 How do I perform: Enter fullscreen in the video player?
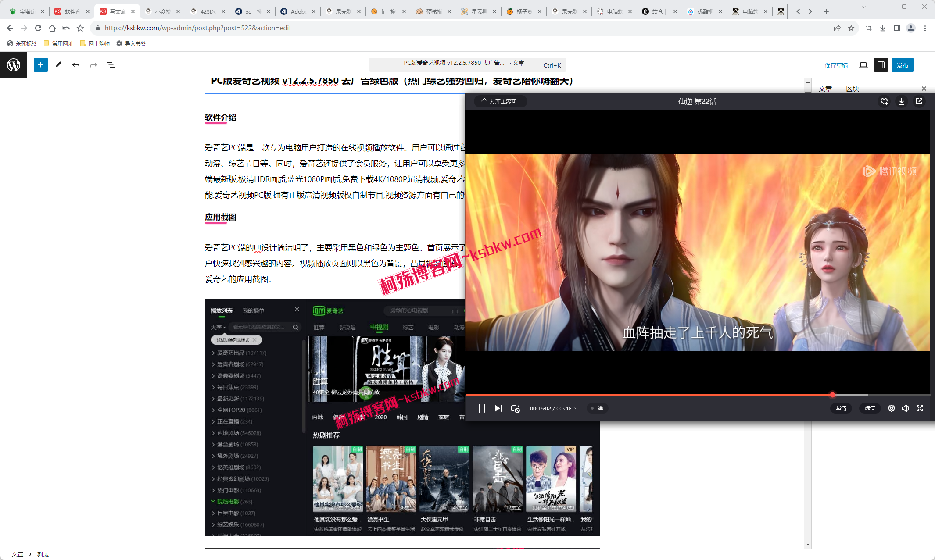coord(920,408)
